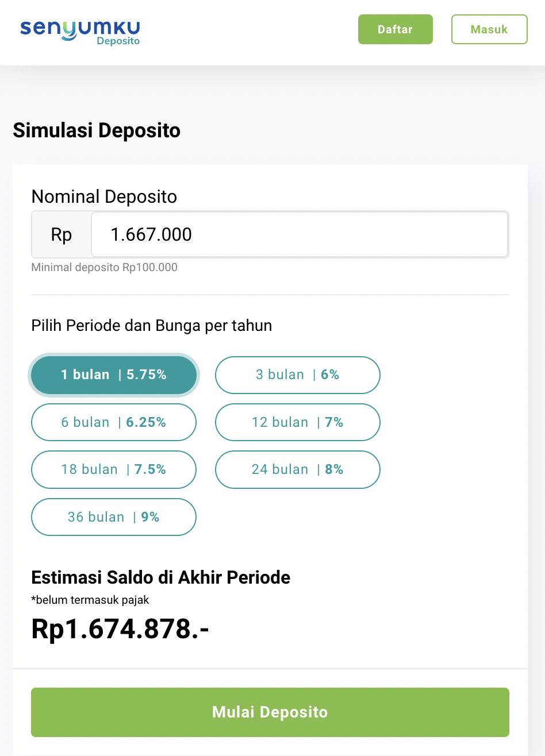Click the Senyumku Deposito logo
This screenshot has width=545, height=756.
[80, 32]
